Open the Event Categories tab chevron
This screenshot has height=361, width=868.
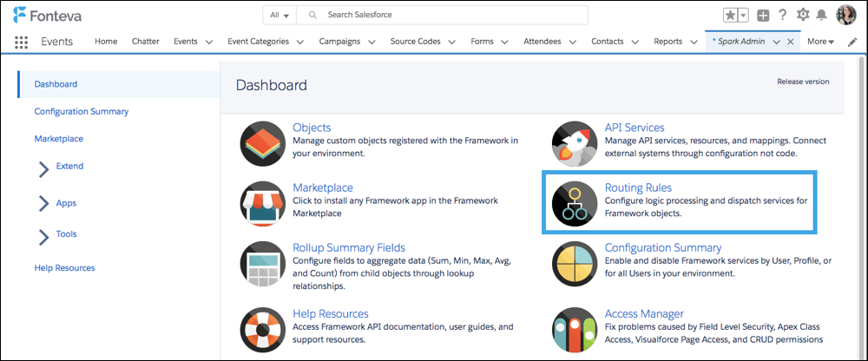(x=300, y=42)
